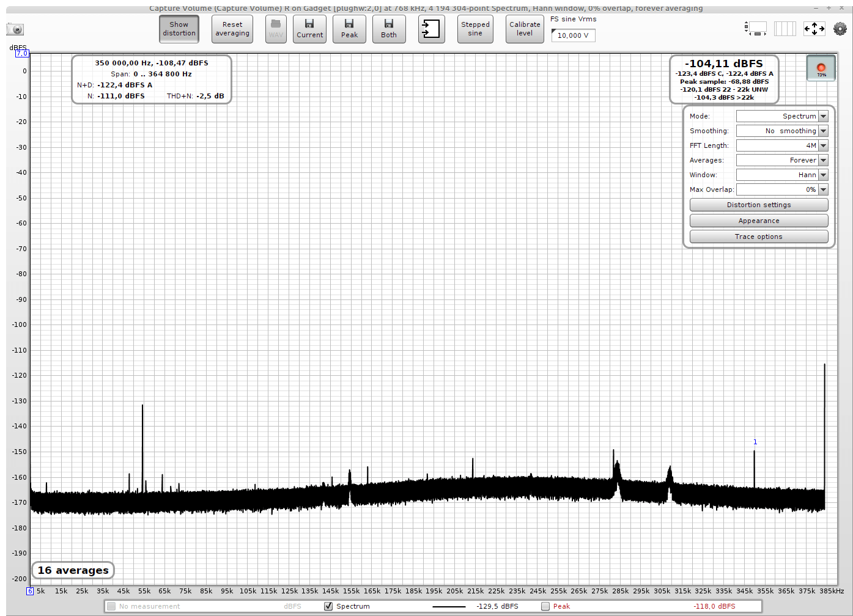Click the Peak sample -68,88 dBFS line

pyautogui.click(x=724, y=81)
